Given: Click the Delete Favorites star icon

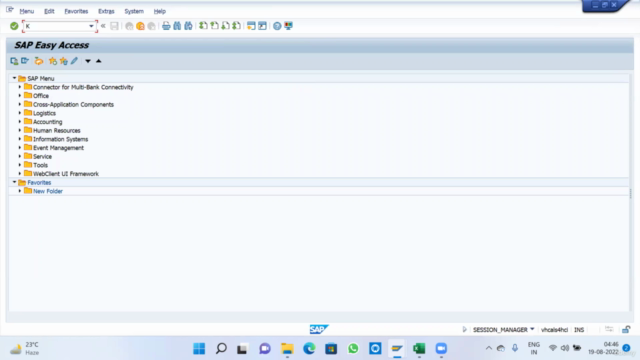Looking at the screenshot, I should pos(64,61).
